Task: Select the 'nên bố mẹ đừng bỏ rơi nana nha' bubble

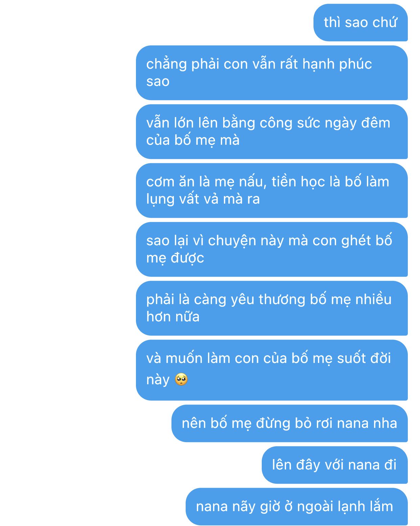Action: coord(289,423)
